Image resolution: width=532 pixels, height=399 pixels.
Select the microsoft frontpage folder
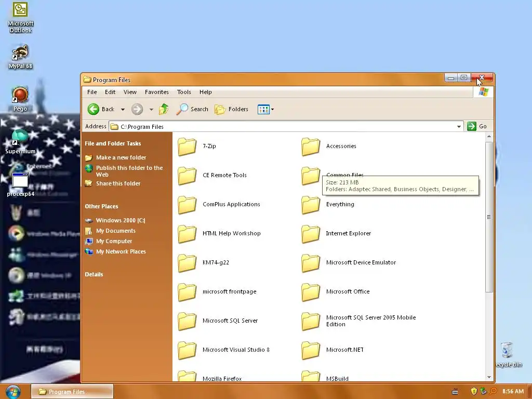tap(217, 292)
